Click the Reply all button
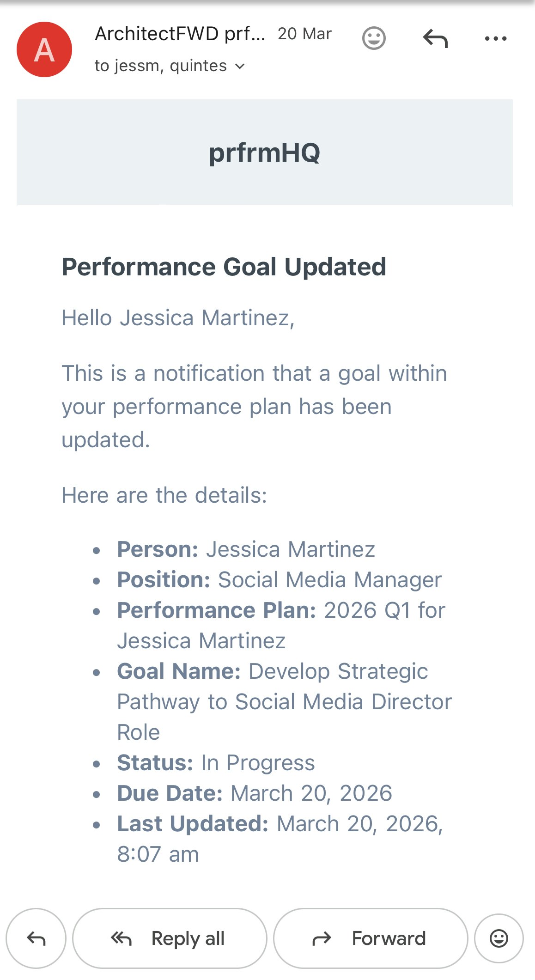The width and height of the screenshot is (535, 980). (x=170, y=938)
